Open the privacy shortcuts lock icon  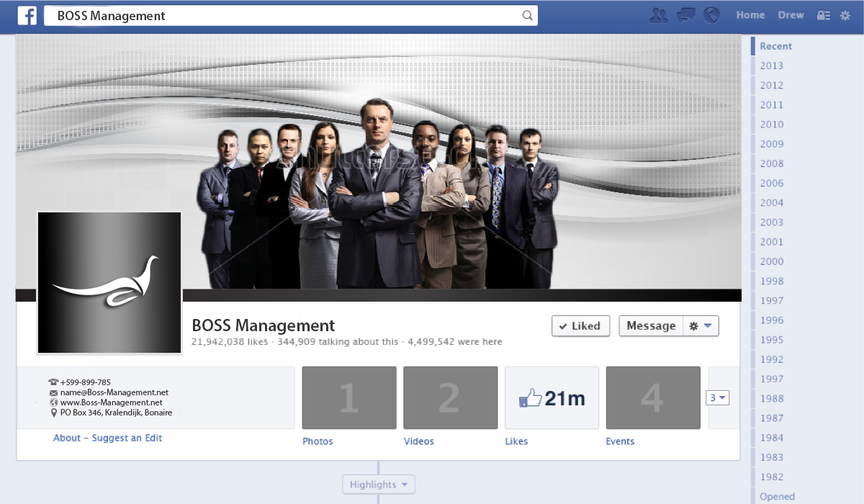click(824, 15)
